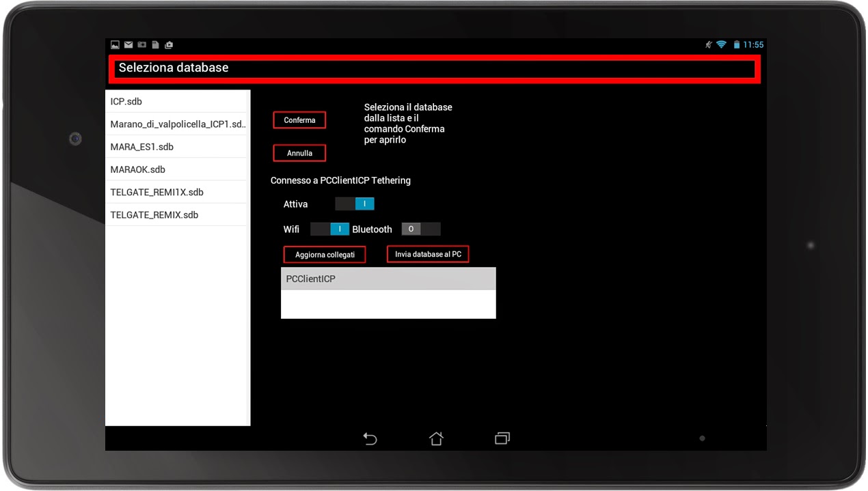Tap the battery status icon
The height and width of the screenshot is (491, 868).
(x=737, y=44)
